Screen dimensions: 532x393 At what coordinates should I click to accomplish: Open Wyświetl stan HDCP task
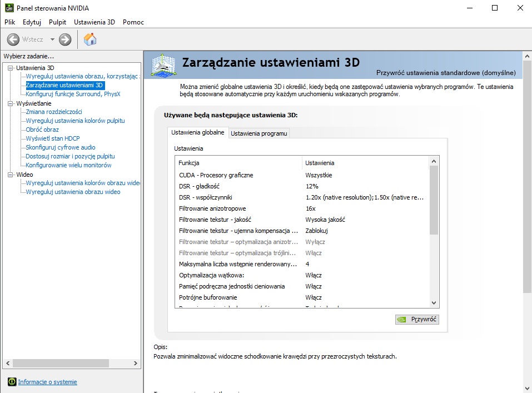(53, 138)
